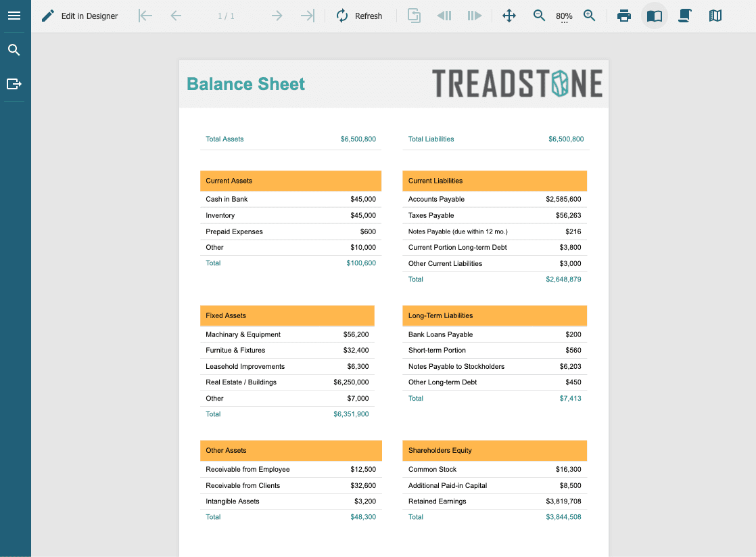The width and height of the screenshot is (756, 557).
Task: Click Total Assets value $6,500,800
Action: click(x=358, y=139)
